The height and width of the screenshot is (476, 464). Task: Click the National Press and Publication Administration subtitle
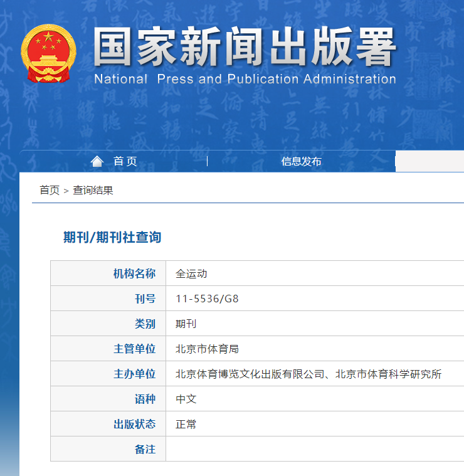point(245,79)
